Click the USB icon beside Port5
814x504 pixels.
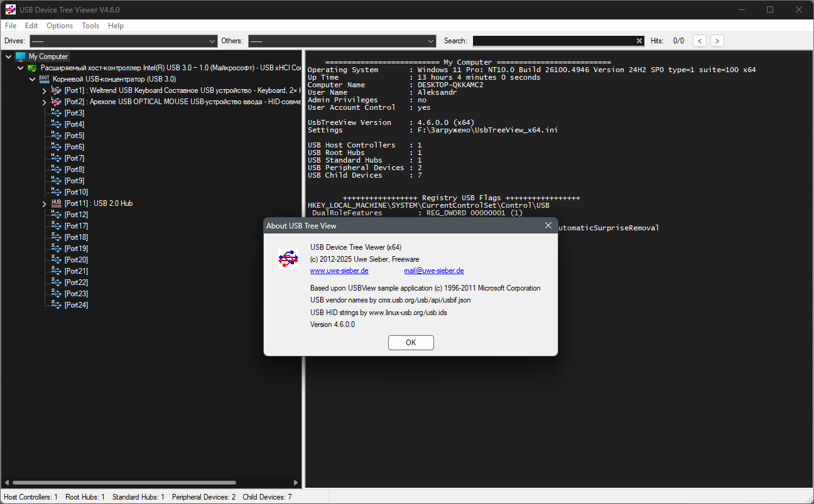(x=56, y=136)
